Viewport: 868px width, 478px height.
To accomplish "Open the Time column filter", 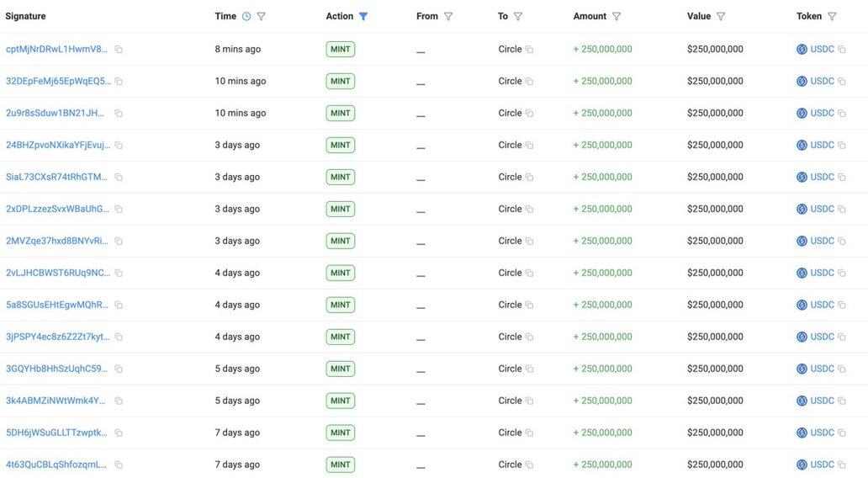I will [x=261, y=16].
